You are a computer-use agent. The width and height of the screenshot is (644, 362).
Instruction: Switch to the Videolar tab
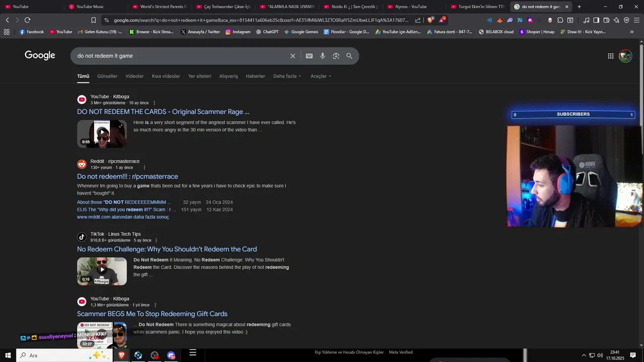pyautogui.click(x=134, y=76)
